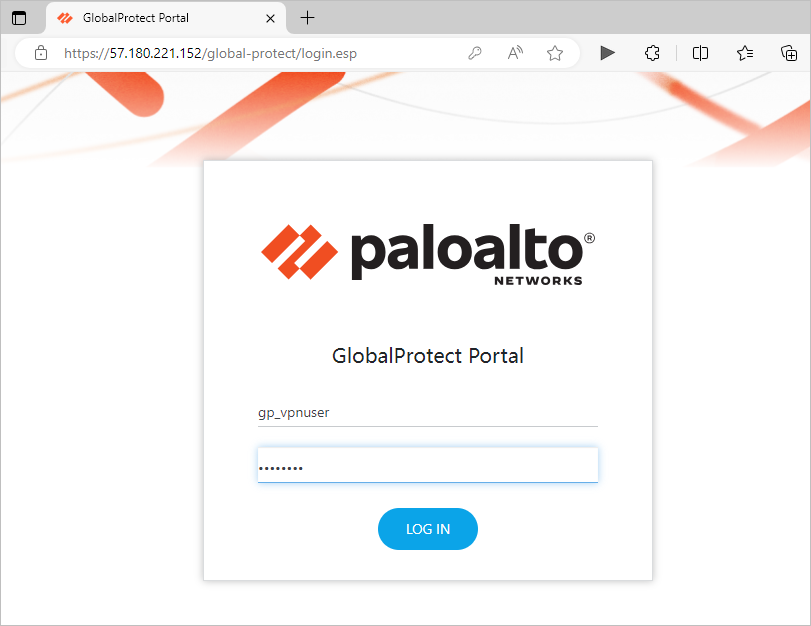Open the Extensions puzzle icon

[652, 53]
